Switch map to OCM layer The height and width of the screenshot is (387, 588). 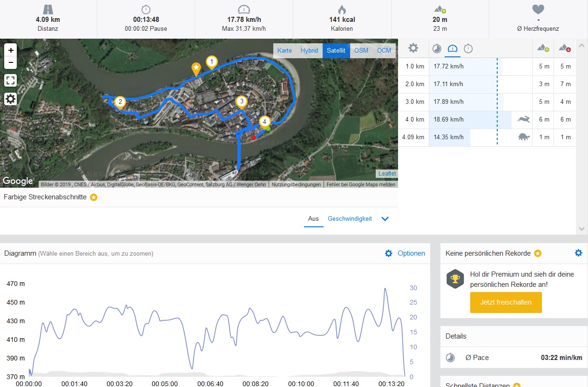tap(384, 50)
